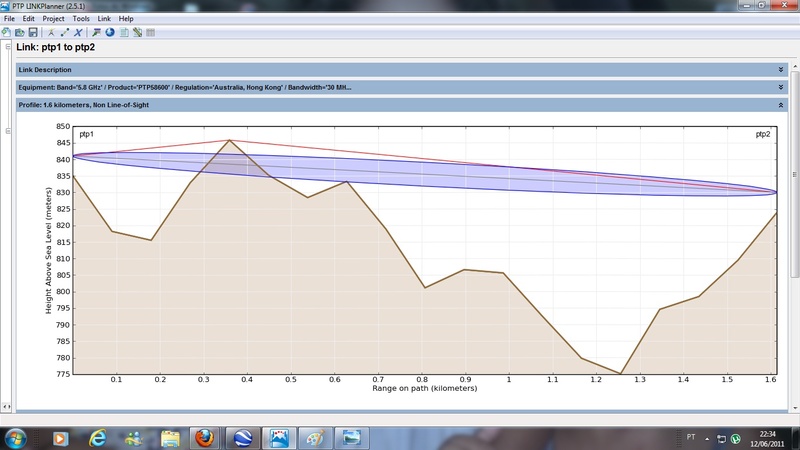Click the vertical scrollbar down arrow
This screenshot has width=800, height=450.
coord(795,408)
